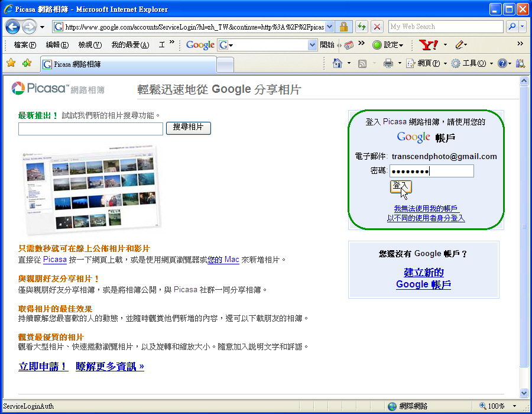Click the Home icon

(x=338, y=63)
